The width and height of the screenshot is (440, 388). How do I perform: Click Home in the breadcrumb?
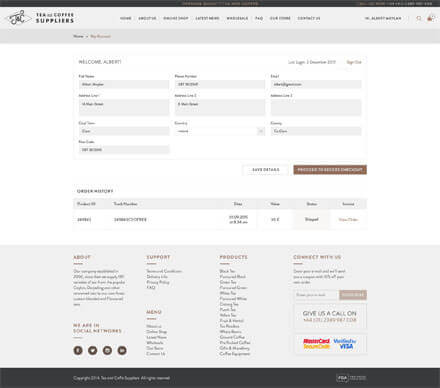[78, 36]
